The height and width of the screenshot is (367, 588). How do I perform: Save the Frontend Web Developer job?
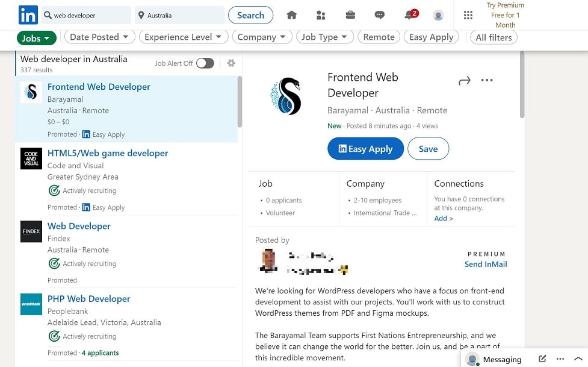pos(428,149)
